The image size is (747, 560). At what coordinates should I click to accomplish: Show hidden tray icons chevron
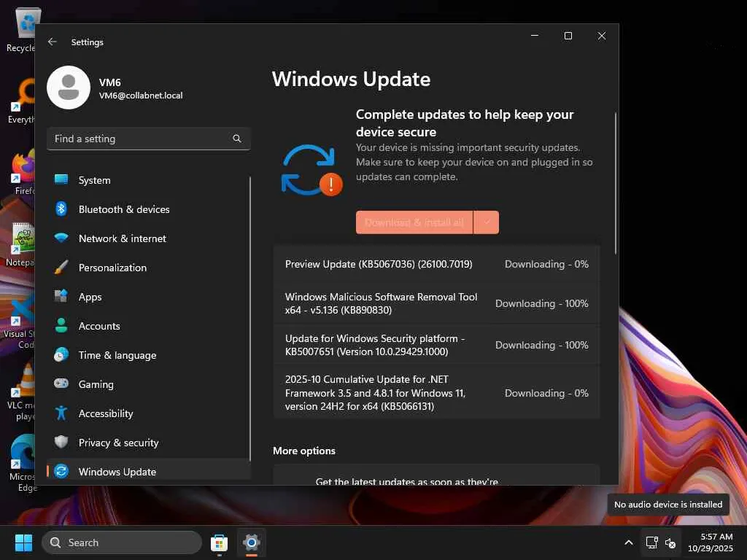[629, 542]
